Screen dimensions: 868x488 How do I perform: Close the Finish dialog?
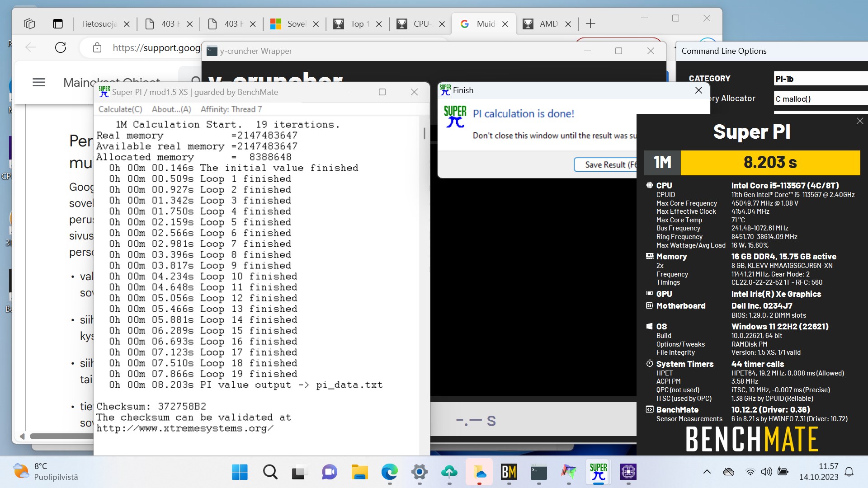tap(698, 90)
